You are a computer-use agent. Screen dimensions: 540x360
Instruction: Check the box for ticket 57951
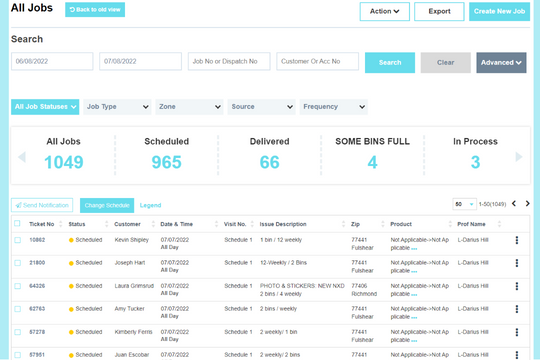[18, 355]
